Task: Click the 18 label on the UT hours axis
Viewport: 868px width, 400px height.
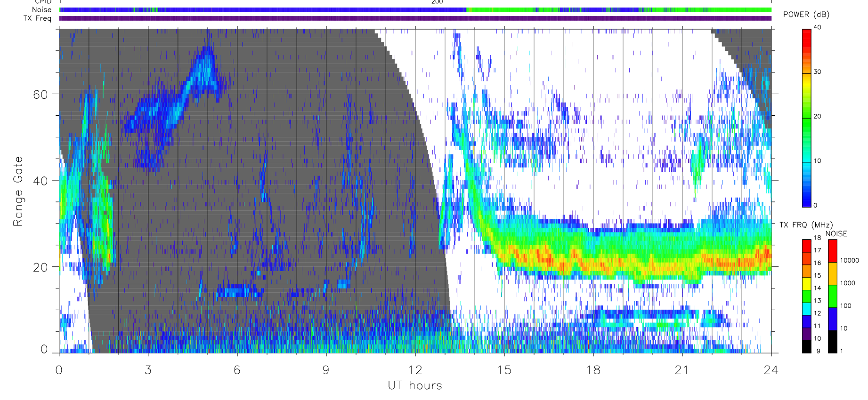Action: [593, 370]
